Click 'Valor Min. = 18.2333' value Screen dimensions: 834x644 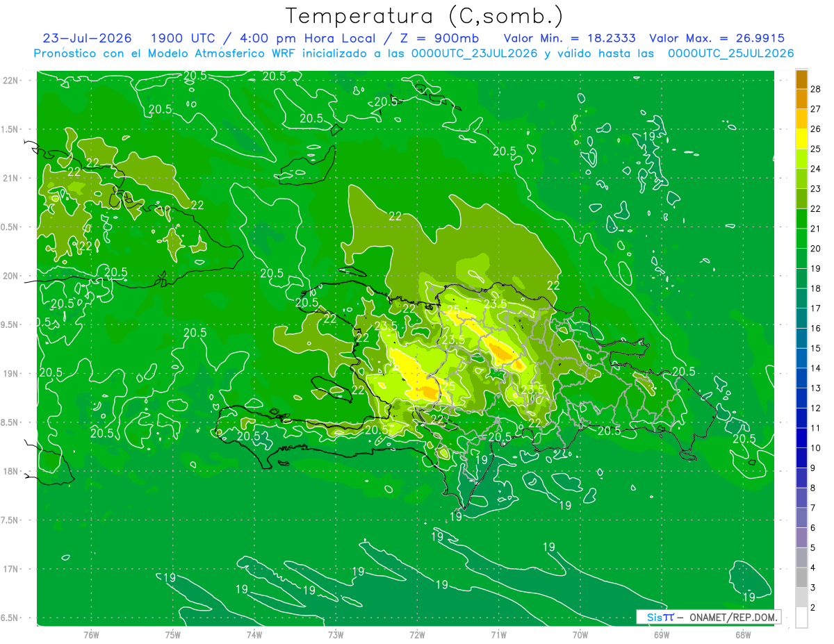click(x=569, y=38)
